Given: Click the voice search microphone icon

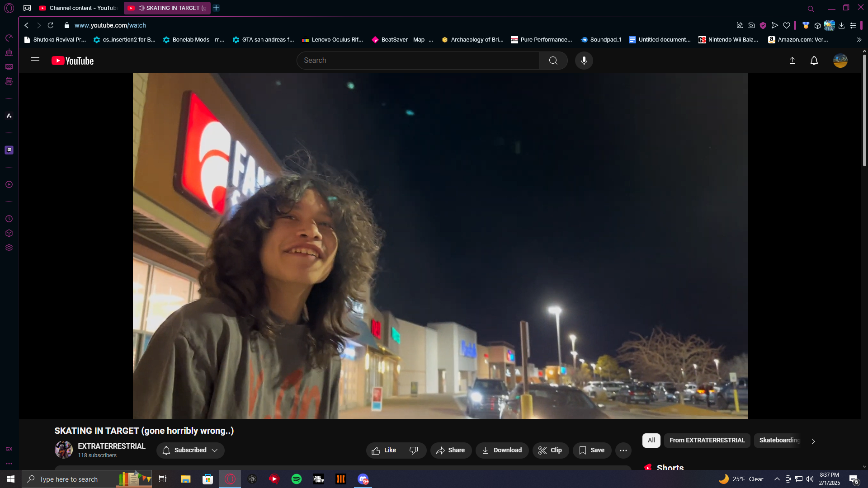Looking at the screenshot, I should 584,61.
